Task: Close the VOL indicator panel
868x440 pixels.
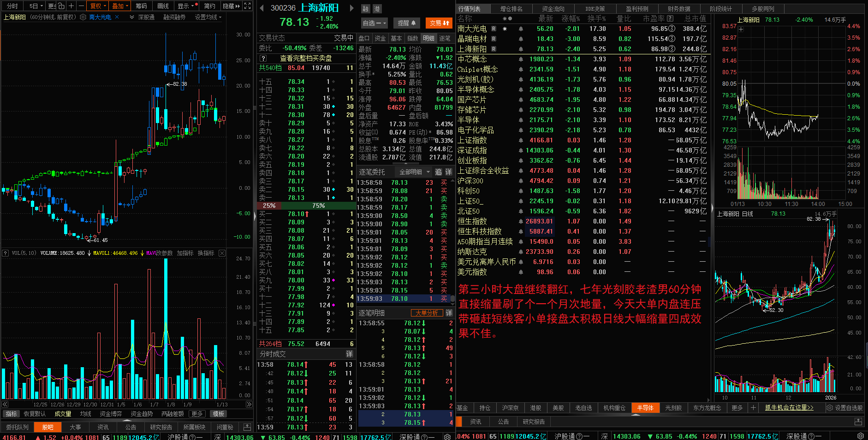Action: (222, 253)
